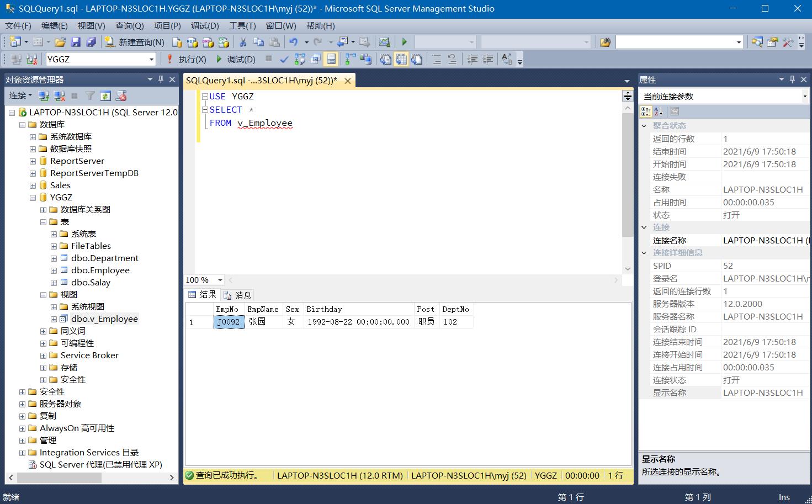Open a new XMLA query icon
The image size is (812, 504).
coord(223,42)
